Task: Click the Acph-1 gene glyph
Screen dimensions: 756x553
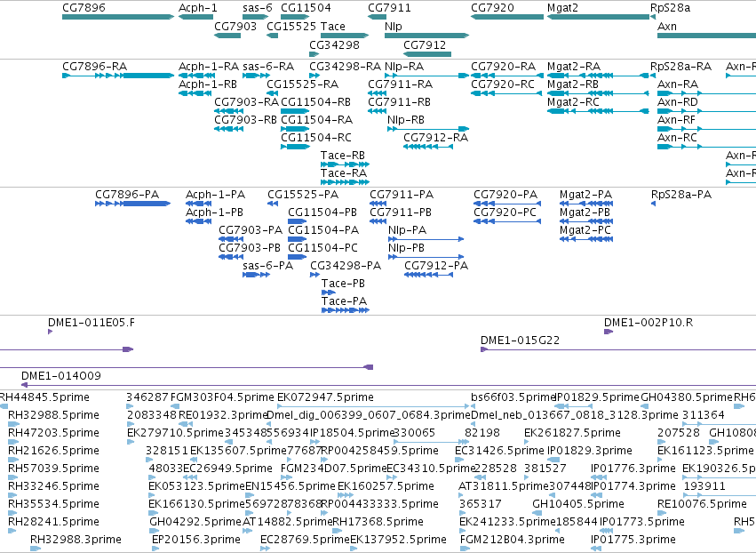Action: point(195,17)
